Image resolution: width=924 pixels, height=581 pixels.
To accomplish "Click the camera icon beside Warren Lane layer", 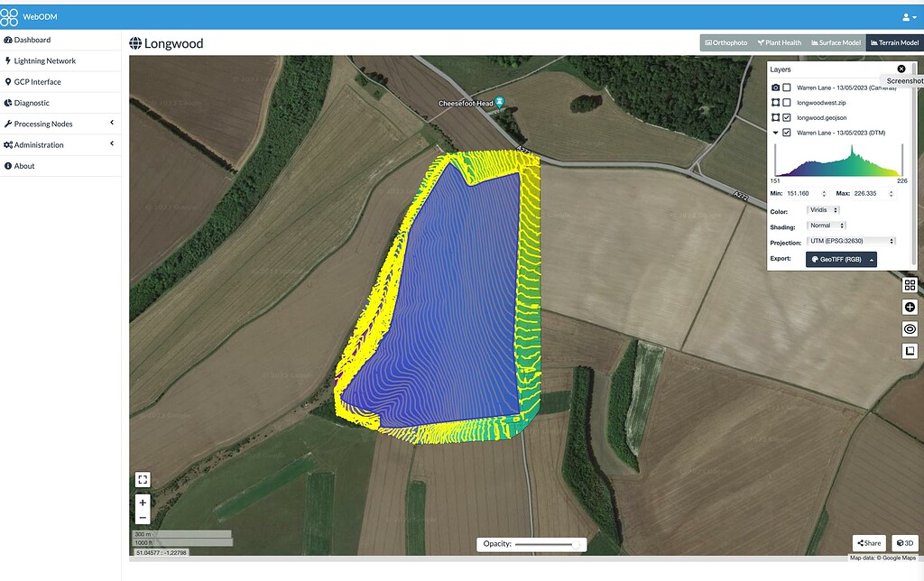I will coord(776,88).
